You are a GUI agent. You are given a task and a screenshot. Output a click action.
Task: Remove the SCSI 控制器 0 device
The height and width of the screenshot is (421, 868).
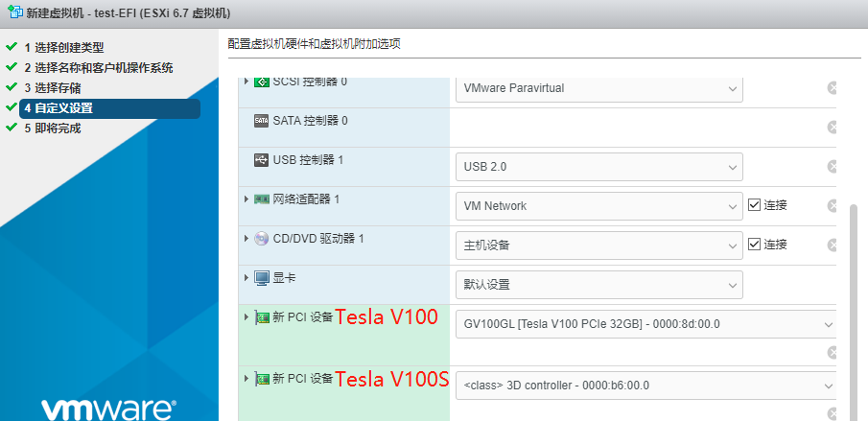pos(832,88)
